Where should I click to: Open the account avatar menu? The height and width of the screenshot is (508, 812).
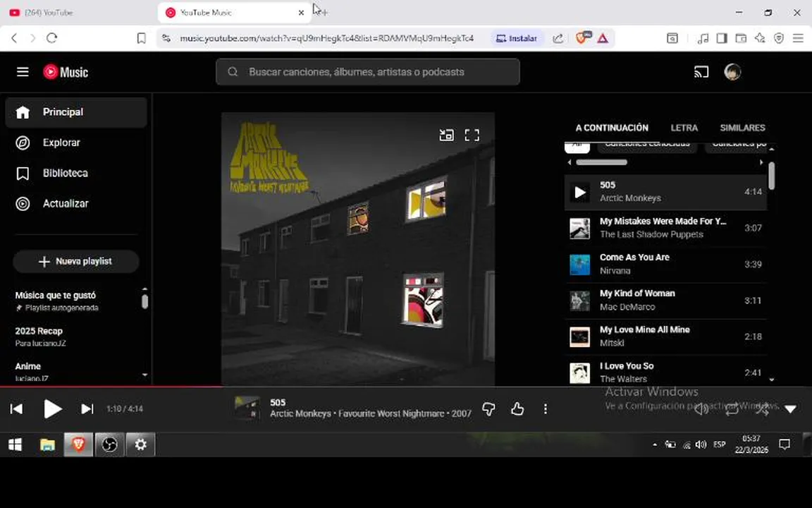pyautogui.click(x=732, y=72)
